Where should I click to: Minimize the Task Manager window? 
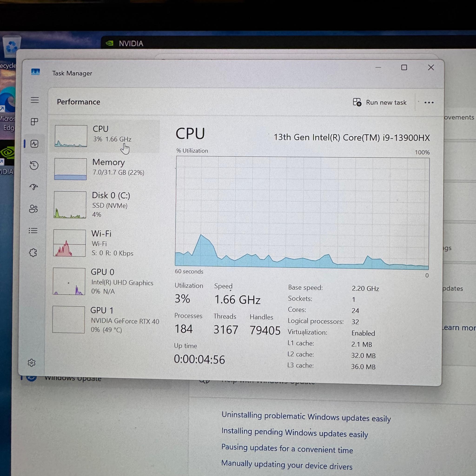point(378,67)
